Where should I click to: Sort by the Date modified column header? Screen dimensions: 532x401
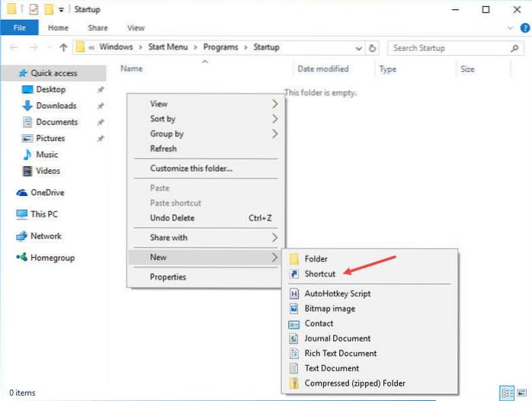click(x=322, y=69)
